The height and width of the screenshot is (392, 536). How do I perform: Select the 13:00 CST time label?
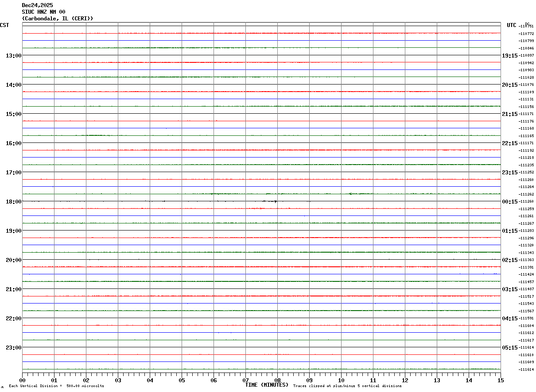[14, 56]
